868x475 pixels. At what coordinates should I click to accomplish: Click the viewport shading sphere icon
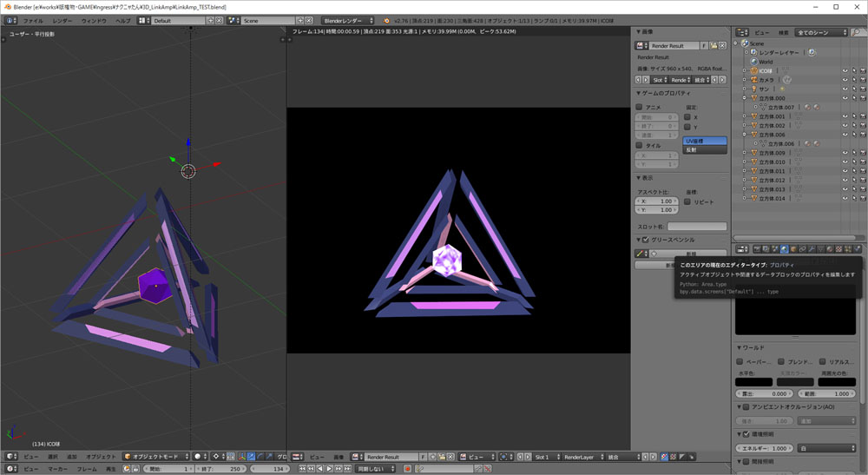click(x=198, y=457)
